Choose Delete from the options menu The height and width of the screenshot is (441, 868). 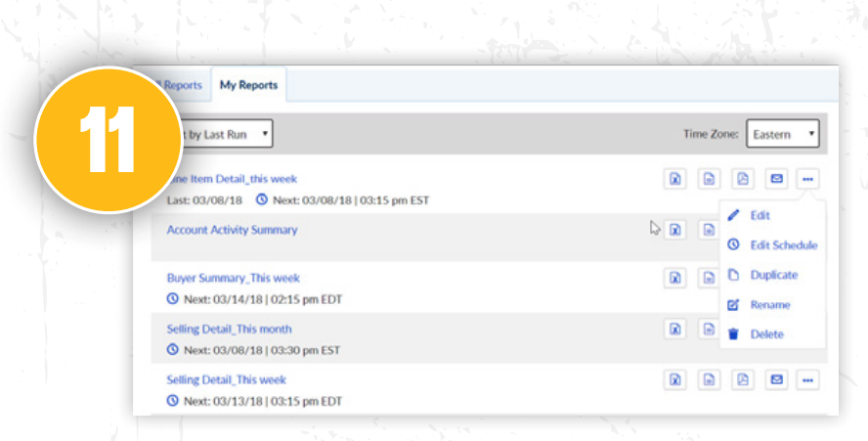(x=766, y=334)
